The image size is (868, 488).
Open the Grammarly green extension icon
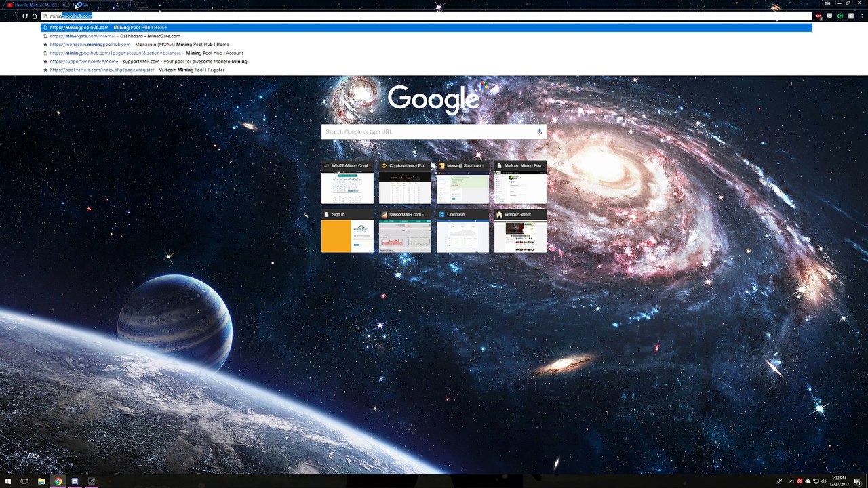point(840,16)
